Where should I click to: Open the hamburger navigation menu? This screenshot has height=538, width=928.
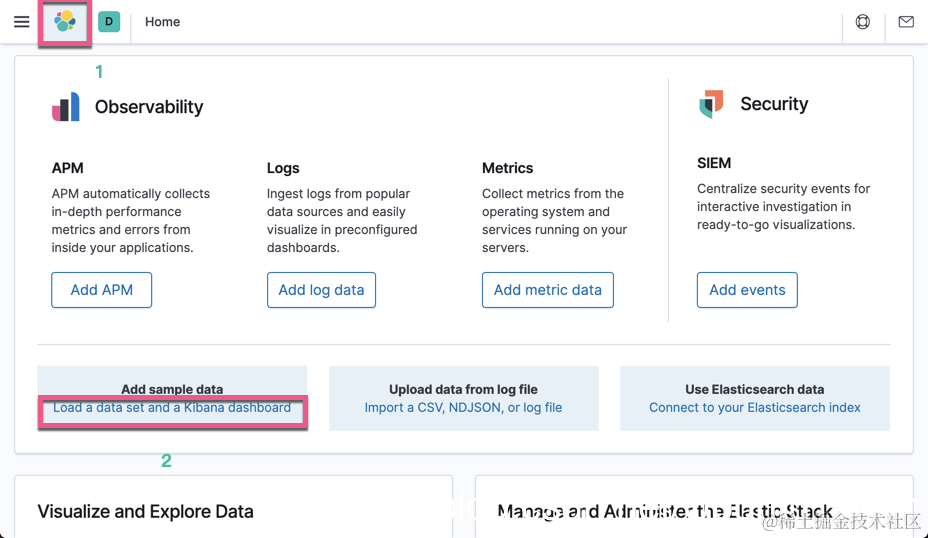click(21, 22)
